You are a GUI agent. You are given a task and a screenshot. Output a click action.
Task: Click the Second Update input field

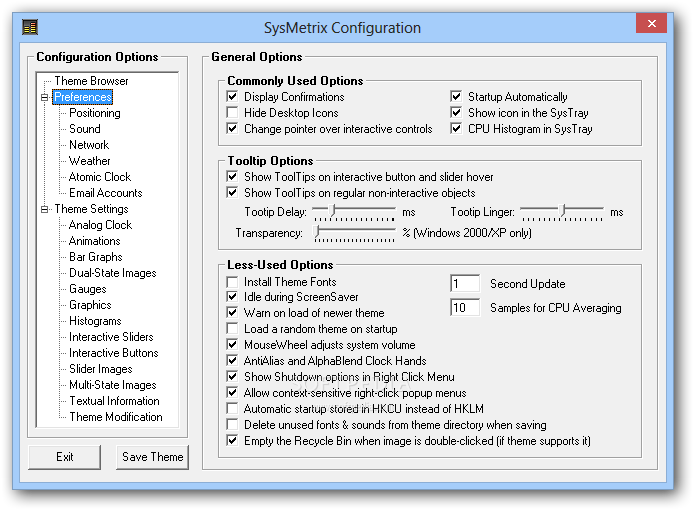(x=465, y=283)
